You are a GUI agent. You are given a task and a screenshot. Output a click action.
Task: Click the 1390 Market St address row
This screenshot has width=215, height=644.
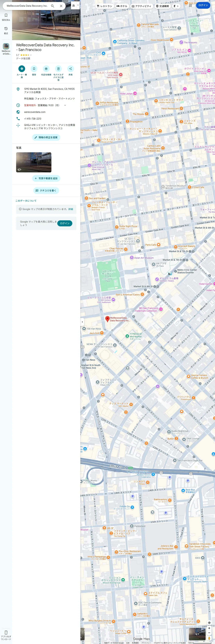(46, 90)
